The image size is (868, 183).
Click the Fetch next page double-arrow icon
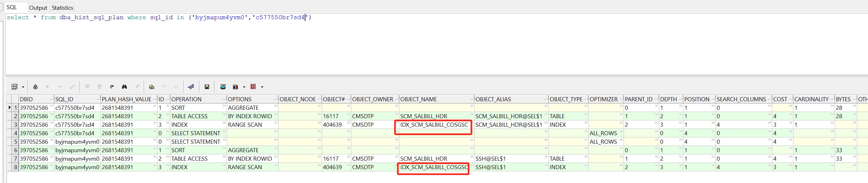tap(87, 86)
